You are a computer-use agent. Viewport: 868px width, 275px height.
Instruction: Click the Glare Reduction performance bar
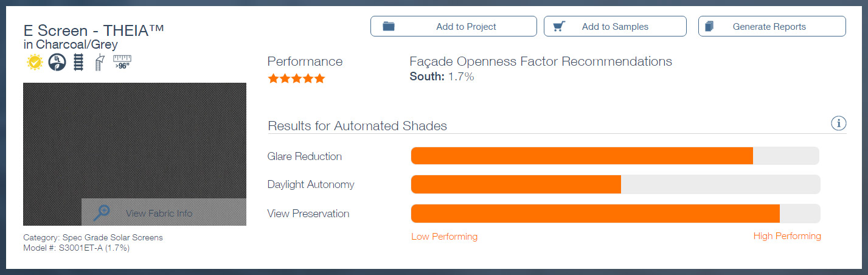(x=616, y=156)
